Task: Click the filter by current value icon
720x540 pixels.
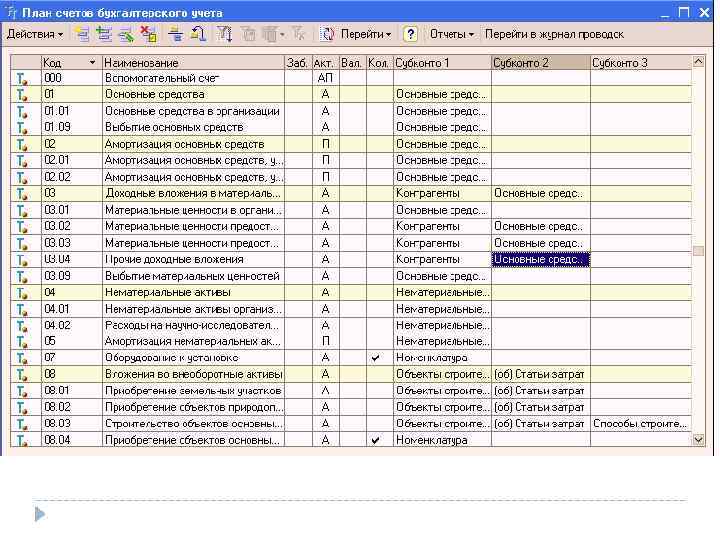Action: point(248,34)
